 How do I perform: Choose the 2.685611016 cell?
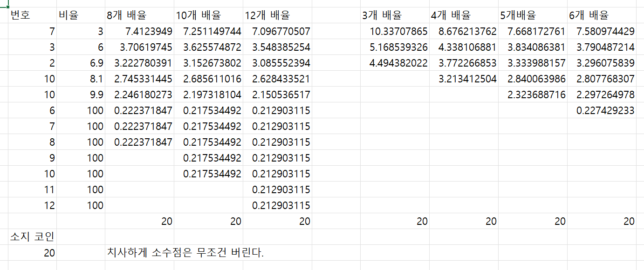click(209, 79)
